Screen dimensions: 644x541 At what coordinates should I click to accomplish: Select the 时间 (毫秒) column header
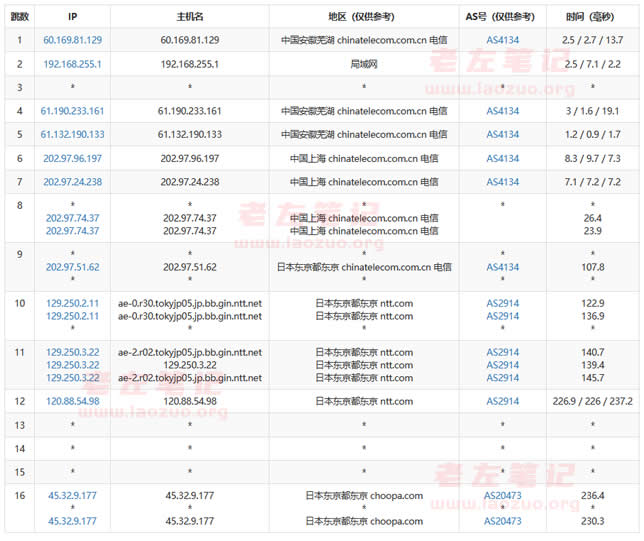[592, 17]
